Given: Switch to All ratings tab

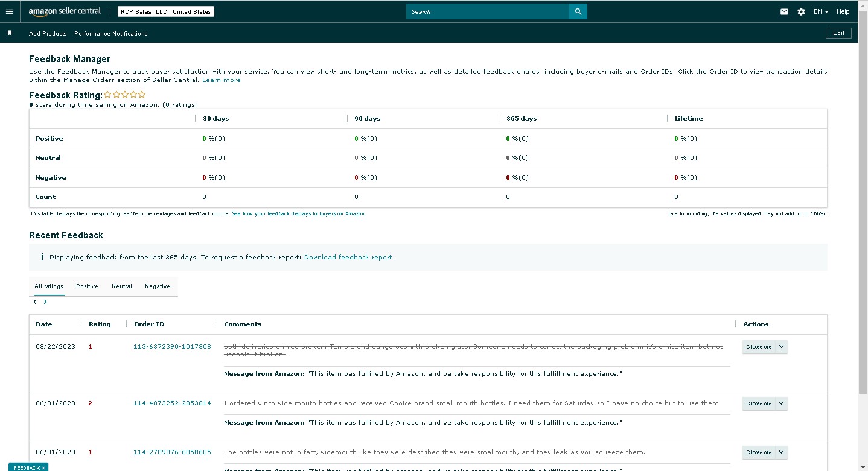Looking at the screenshot, I should click(49, 286).
